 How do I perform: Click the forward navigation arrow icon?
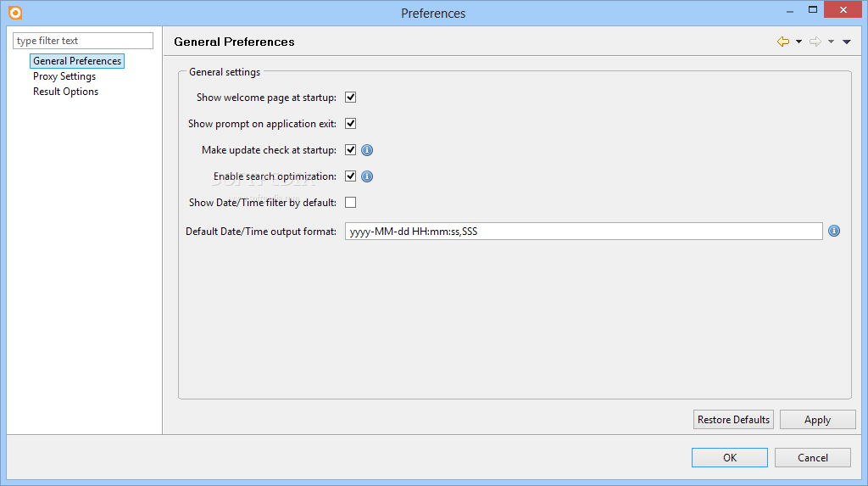coord(815,42)
